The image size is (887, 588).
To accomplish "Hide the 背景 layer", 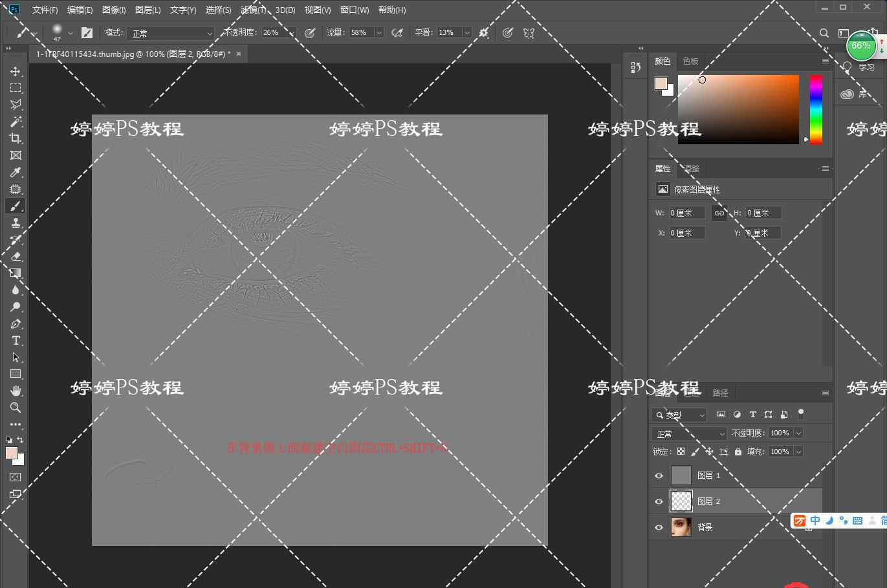I will (659, 527).
